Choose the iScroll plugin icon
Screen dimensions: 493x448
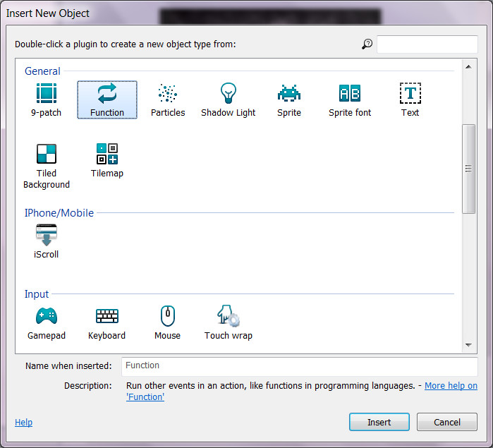tap(47, 236)
